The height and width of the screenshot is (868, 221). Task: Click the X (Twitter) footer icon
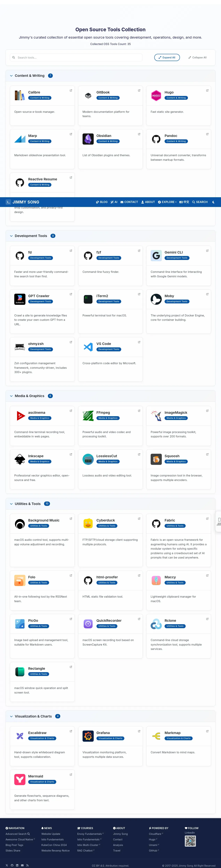7,865
